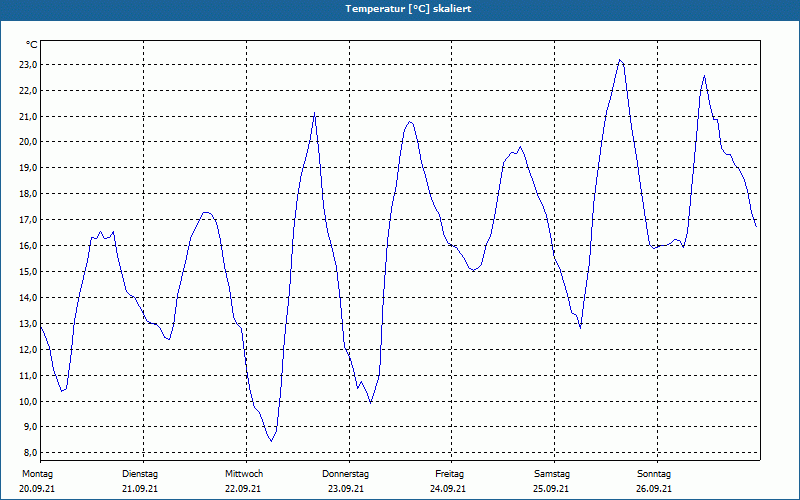Click the 22,0 y-axis label
800x500 pixels.
[29, 91]
